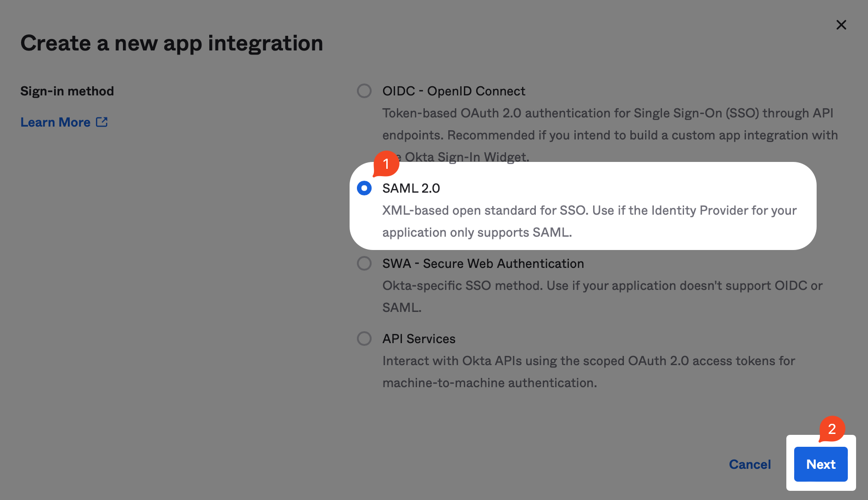Click the Sign-in method section heading
868x500 pixels.
tap(67, 91)
